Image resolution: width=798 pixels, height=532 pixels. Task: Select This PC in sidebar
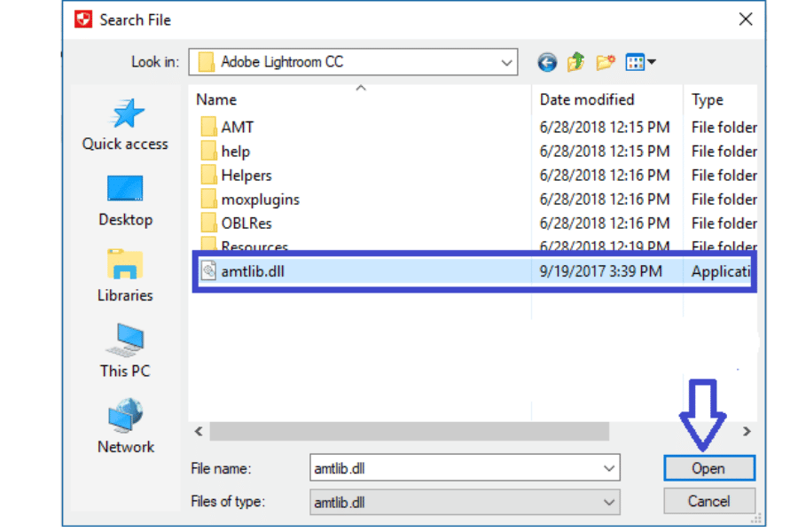(125, 350)
